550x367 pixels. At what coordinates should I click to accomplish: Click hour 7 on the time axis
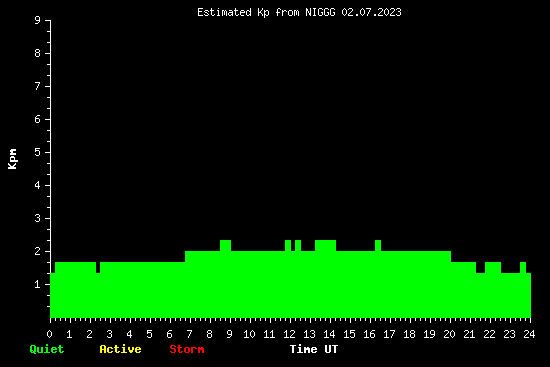point(189,334)
